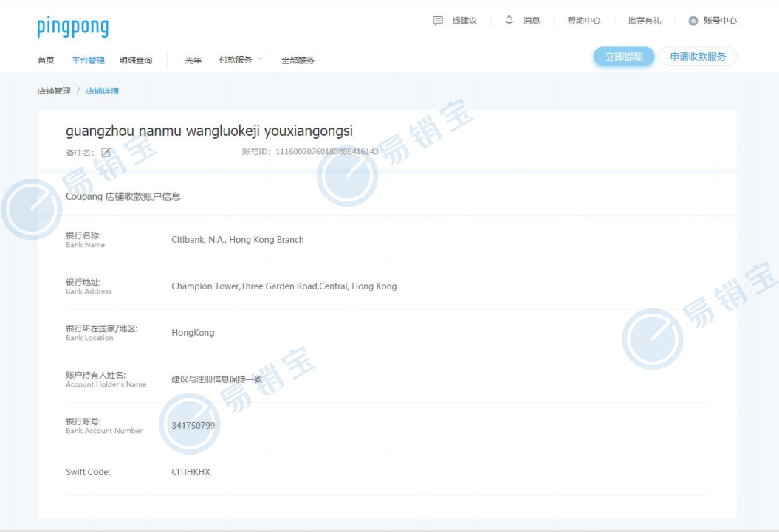The image size is (779, 532).
Task: Select Champion Tower bank address text
Action: tap(284, 286)
